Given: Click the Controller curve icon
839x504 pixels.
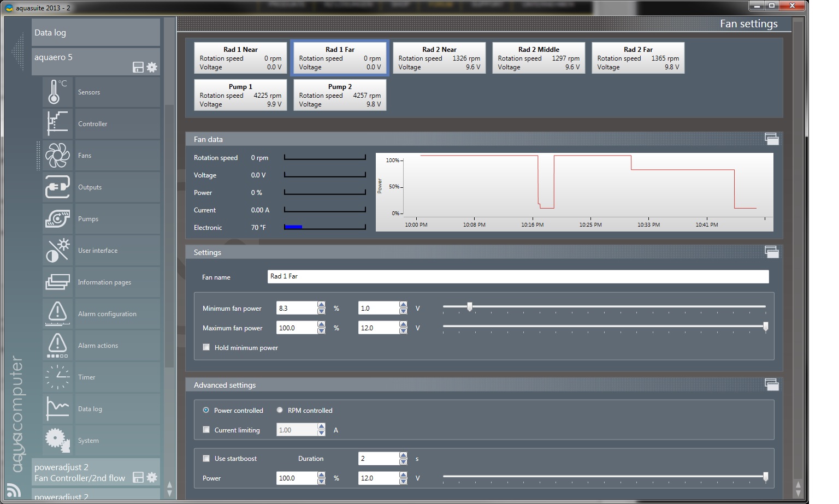Looking at the screenshot, I should pos(57,123).
